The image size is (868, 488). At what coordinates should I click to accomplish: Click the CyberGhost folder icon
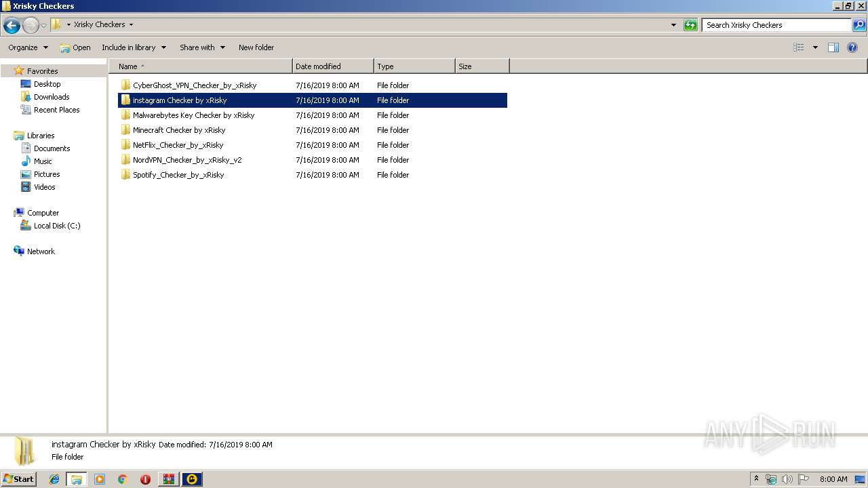click(x=125, y=85)
